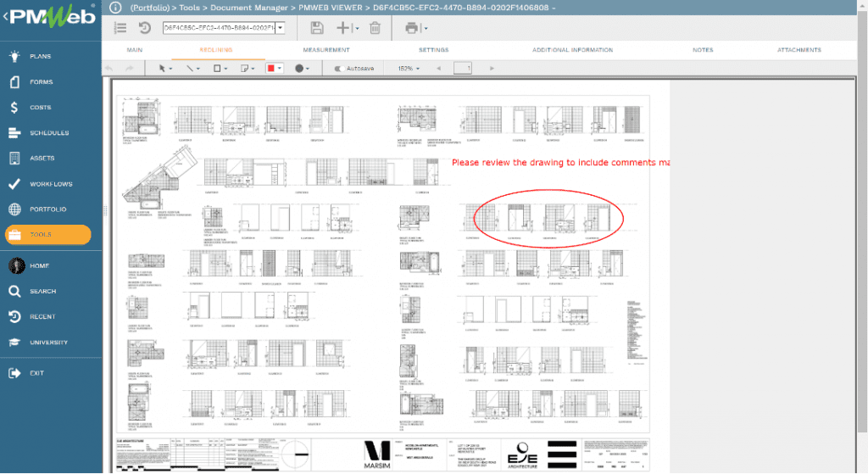Go to previous page arrow
868x474 pixels.
coord(439,68)
